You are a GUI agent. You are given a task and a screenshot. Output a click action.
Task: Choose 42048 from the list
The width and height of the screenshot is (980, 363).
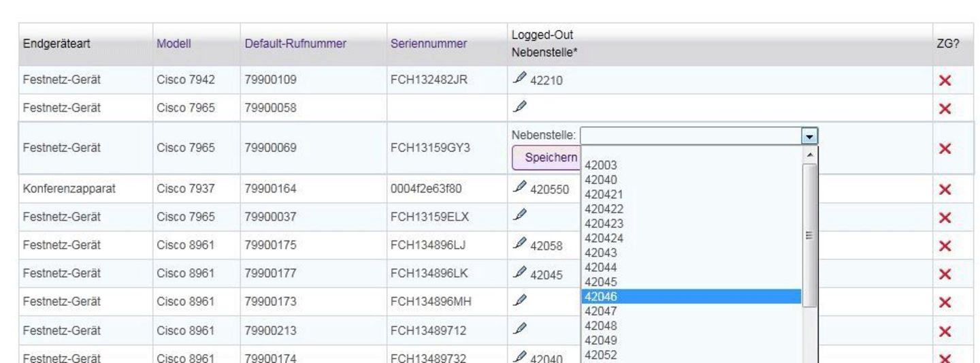click(691, 326)
